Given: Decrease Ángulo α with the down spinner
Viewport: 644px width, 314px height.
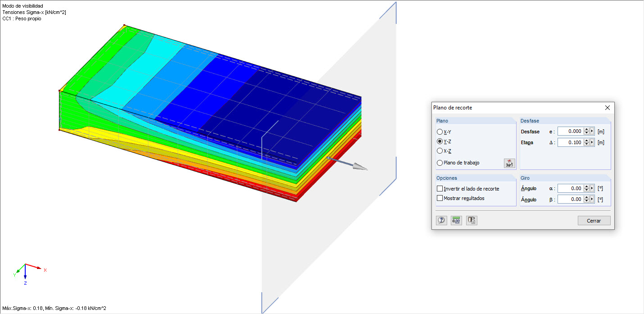Looking at the screenshot, I should 586,191.
